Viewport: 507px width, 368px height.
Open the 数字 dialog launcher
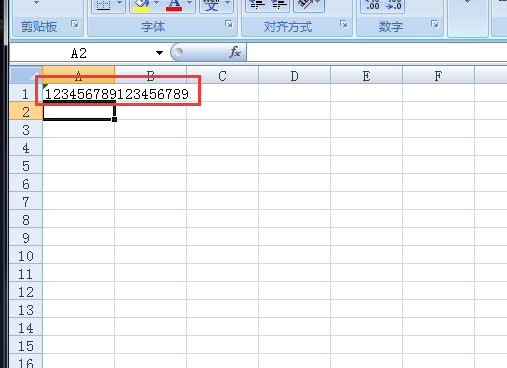(x=435, y=24)
